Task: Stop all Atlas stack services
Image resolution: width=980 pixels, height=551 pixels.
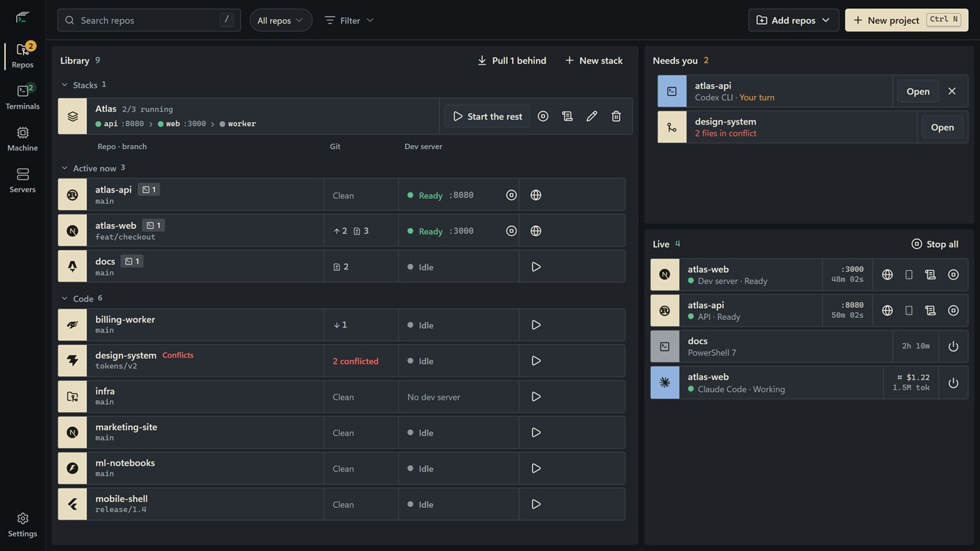Action: 543,116
